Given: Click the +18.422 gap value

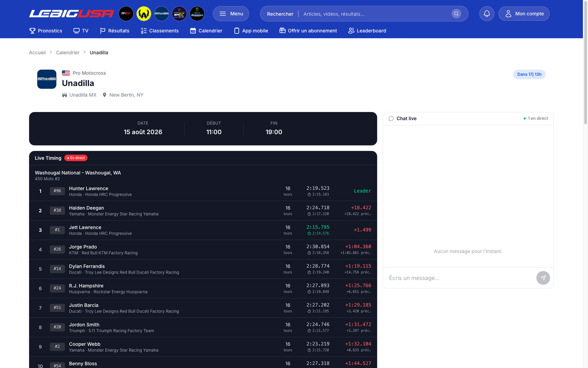Looking at the screenshot, I should pyautogui.click(x=361, y=208).
